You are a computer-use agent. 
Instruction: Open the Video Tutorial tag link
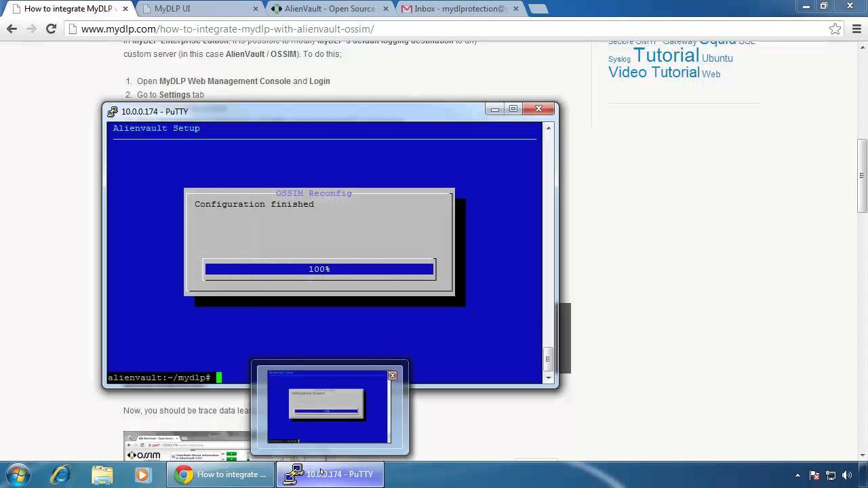click(x=654, y=73)
